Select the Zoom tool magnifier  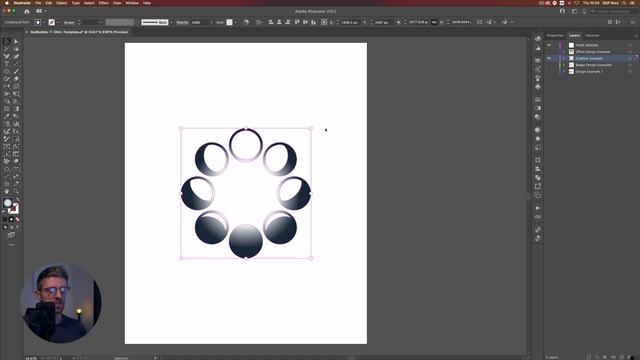point(16,191)
